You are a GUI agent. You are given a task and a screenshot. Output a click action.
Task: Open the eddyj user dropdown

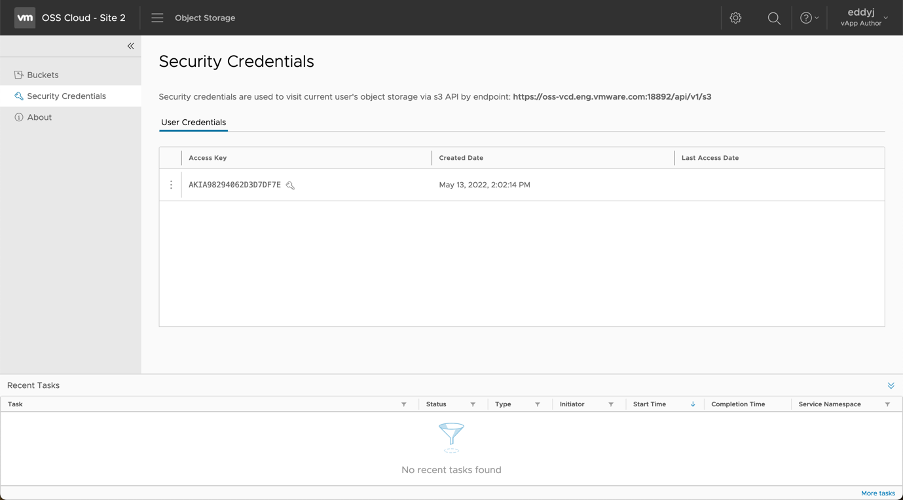tap(866, 17)
